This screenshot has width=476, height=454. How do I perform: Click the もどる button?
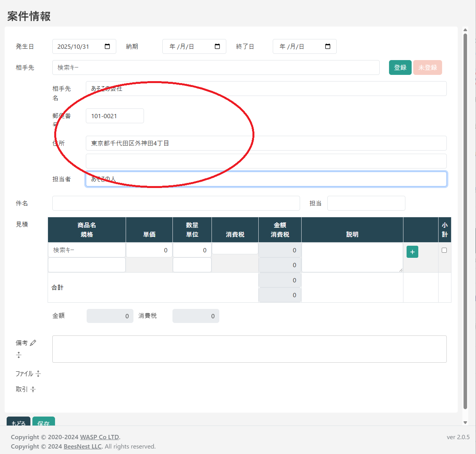[18, 422]
